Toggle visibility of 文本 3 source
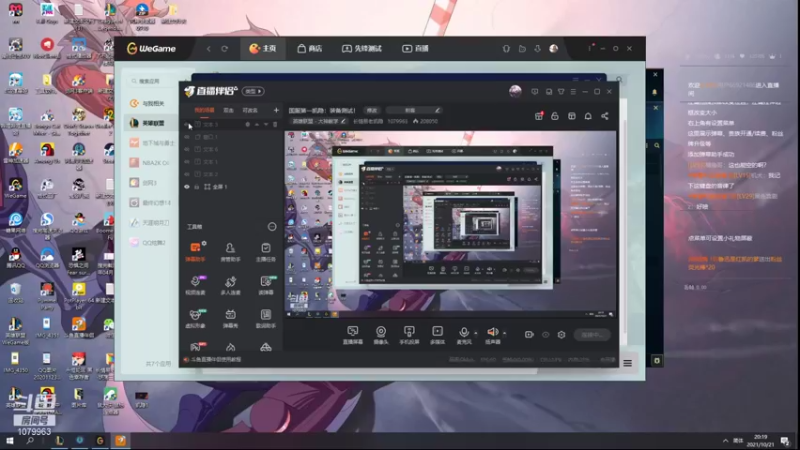The width and height of the screenshot is (800, 450). [187, 124]
